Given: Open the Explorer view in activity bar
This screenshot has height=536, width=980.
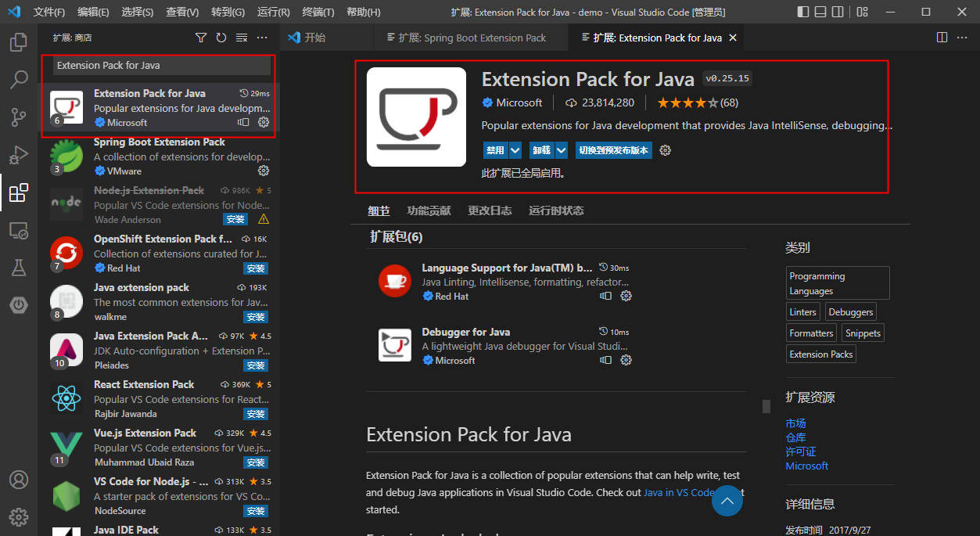Looking at the screenshot, I should [x=19, y=42].
